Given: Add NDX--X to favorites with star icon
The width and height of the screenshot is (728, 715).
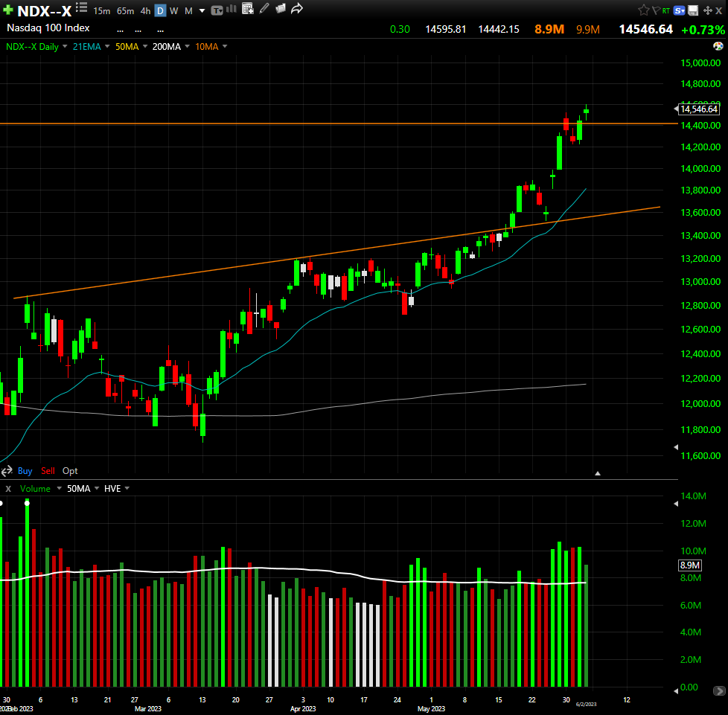Looking at the screenshot, I should pyautogui.click(x=643, y=10).
